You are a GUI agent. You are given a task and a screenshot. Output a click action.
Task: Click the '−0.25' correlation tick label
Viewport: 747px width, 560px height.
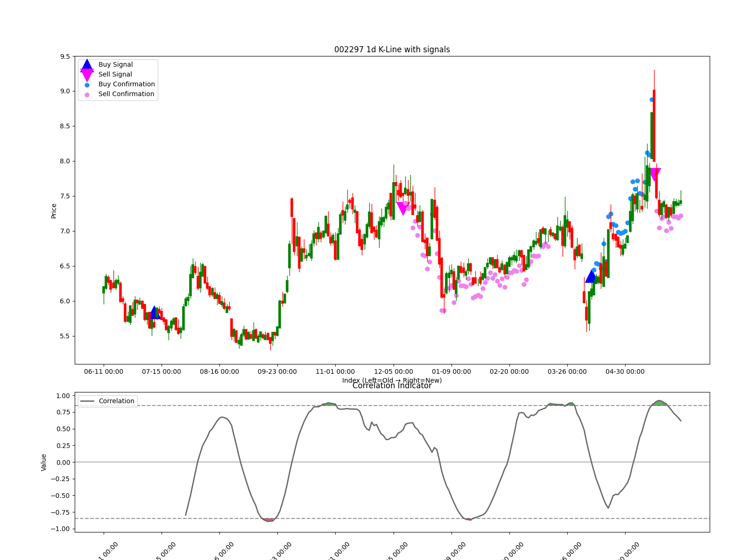[x=60, y=479]
